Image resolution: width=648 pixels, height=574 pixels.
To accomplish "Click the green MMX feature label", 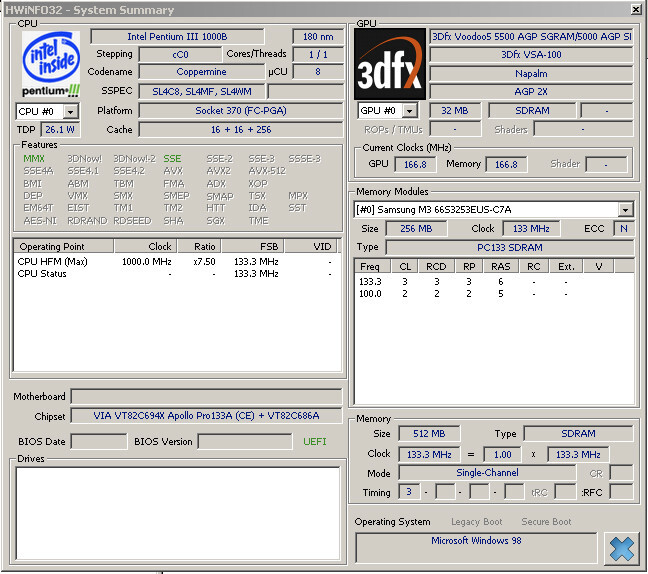I will tap(34, 159).
